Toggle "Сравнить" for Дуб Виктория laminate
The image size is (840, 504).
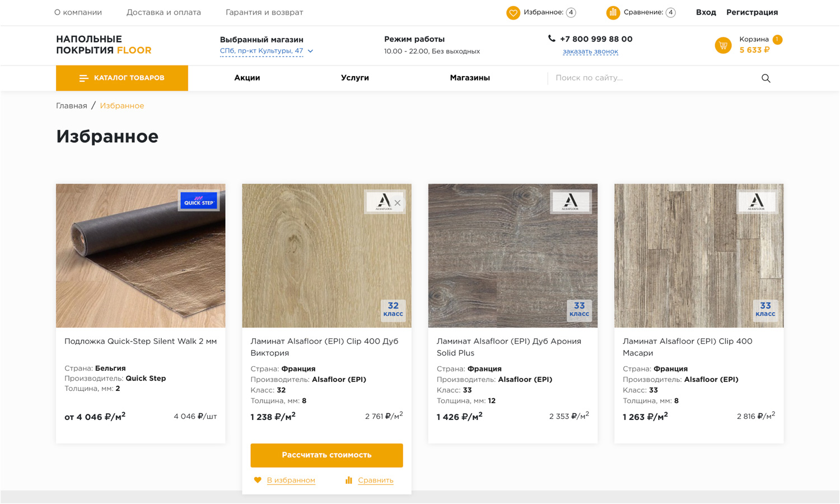click(x=375, y=480)
